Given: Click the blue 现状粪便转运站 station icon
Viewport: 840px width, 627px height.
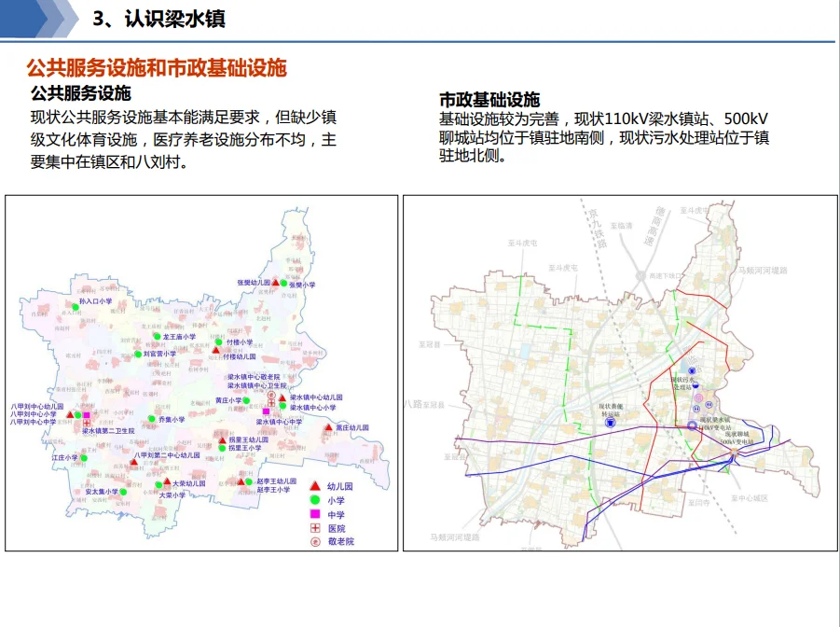Looking at the screenshot, I should pos(610,423).
